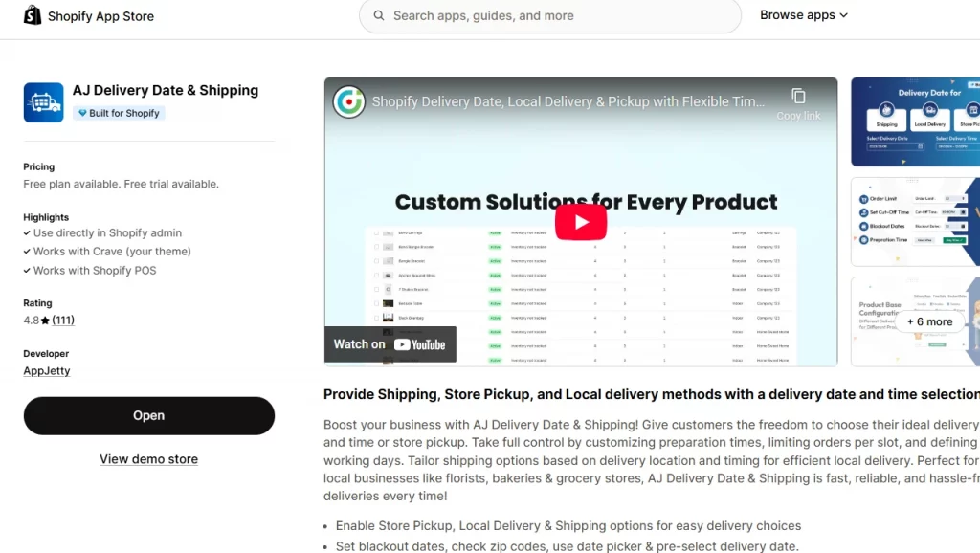Click the search magnifier icon

[x=379, y=15]
